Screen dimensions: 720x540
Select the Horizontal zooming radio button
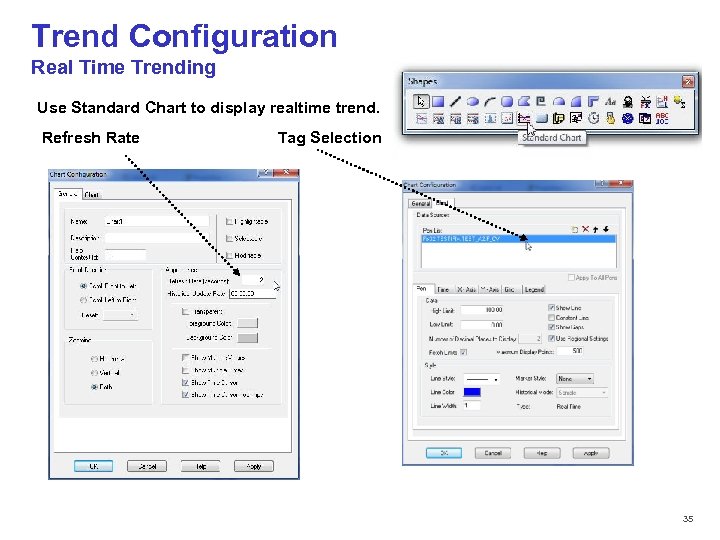tap(95, 359)
